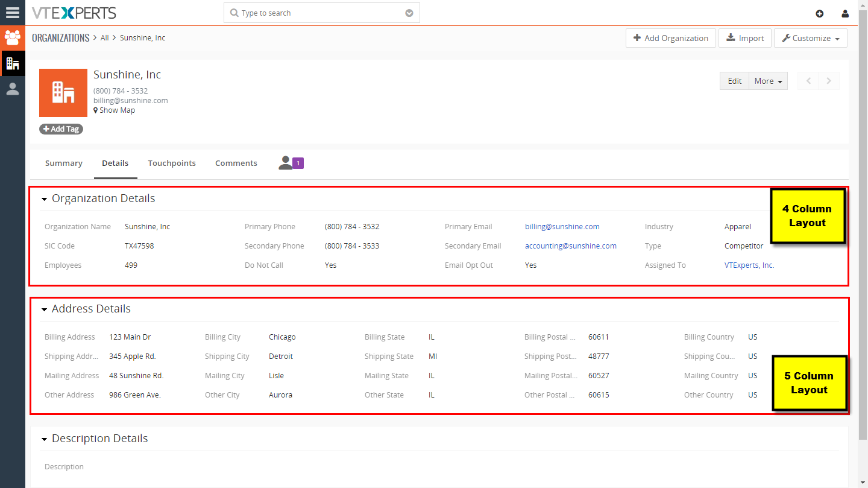This screenshot has height=488, width=868.
Task: Switch to the Details tab
Action: tap(115, 163)
